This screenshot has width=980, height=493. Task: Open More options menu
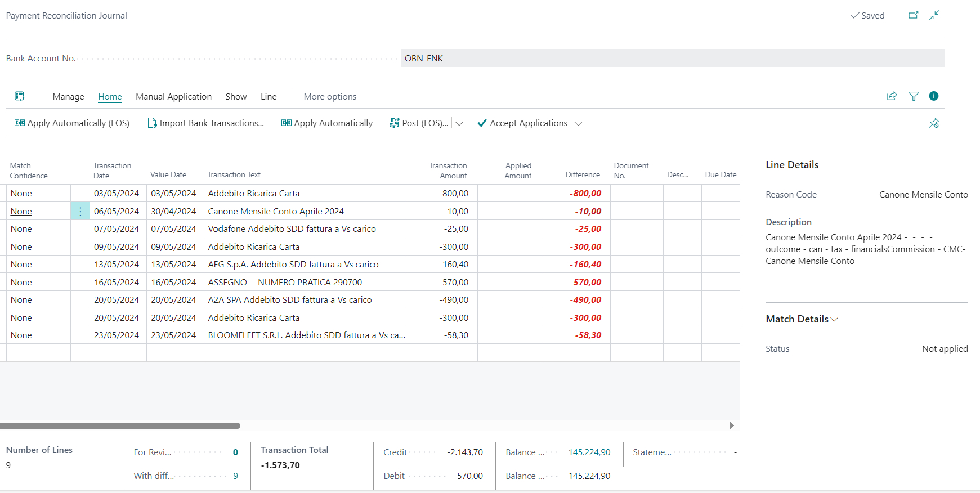tap(330, 97)
